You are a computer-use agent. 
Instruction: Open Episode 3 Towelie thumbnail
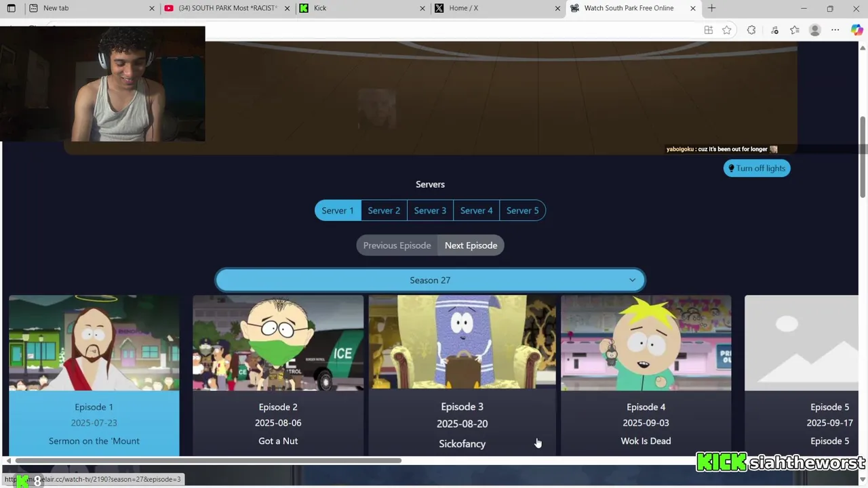pos(462,342)
